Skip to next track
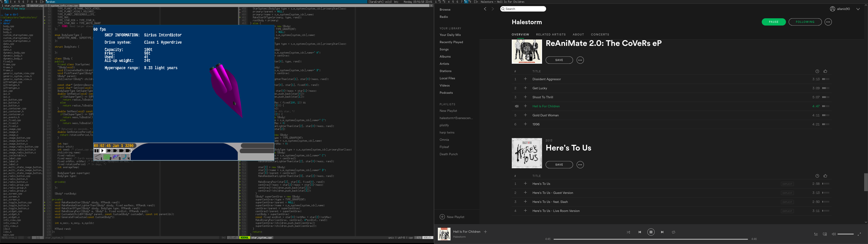This screenshot has height=244, width=868. 662,232
